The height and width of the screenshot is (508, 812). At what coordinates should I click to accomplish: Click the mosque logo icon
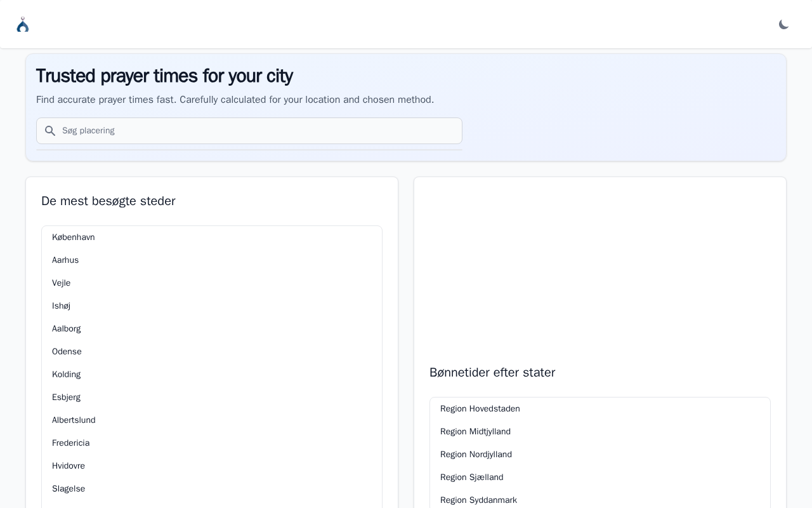tap(23, 25)
